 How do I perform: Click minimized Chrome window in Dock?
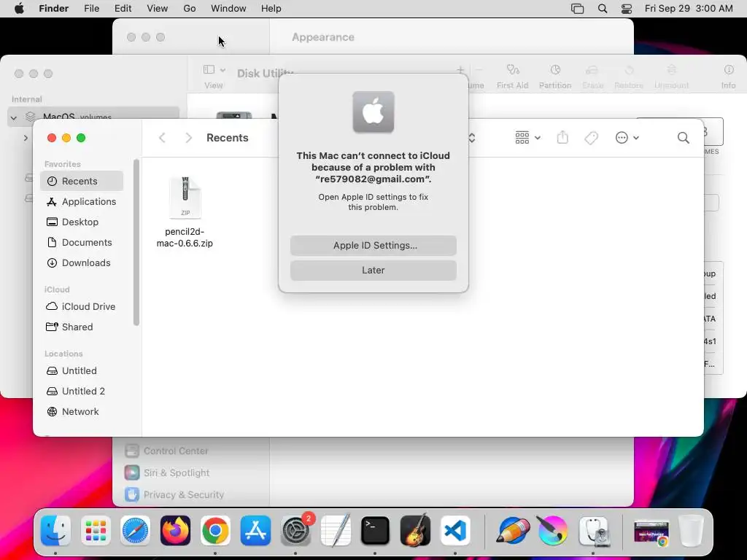click(x=651, y=532)
